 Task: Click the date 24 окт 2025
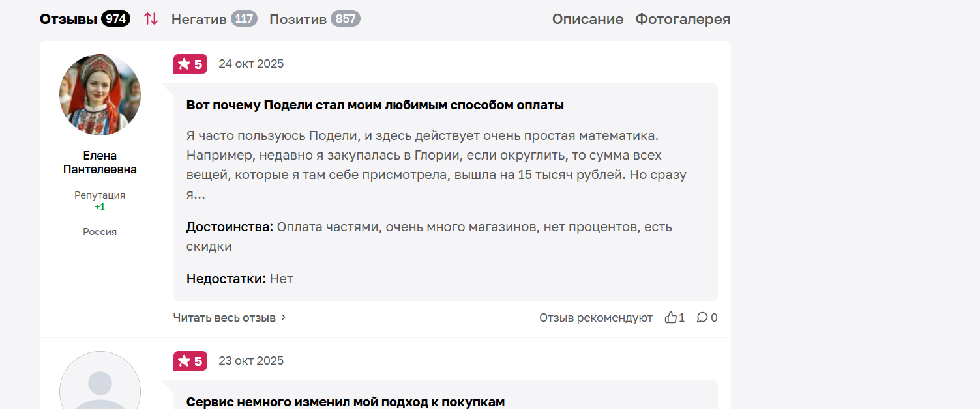click(x=251, y=64)
